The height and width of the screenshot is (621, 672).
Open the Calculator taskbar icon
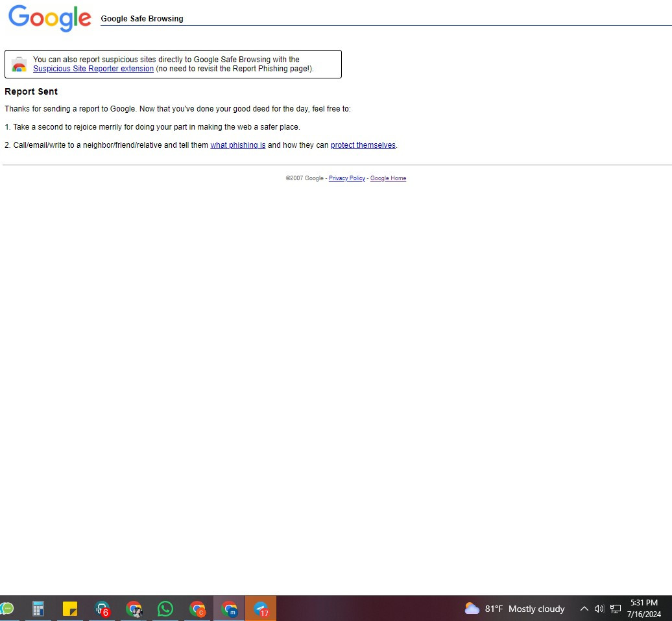tap(38, 609)
